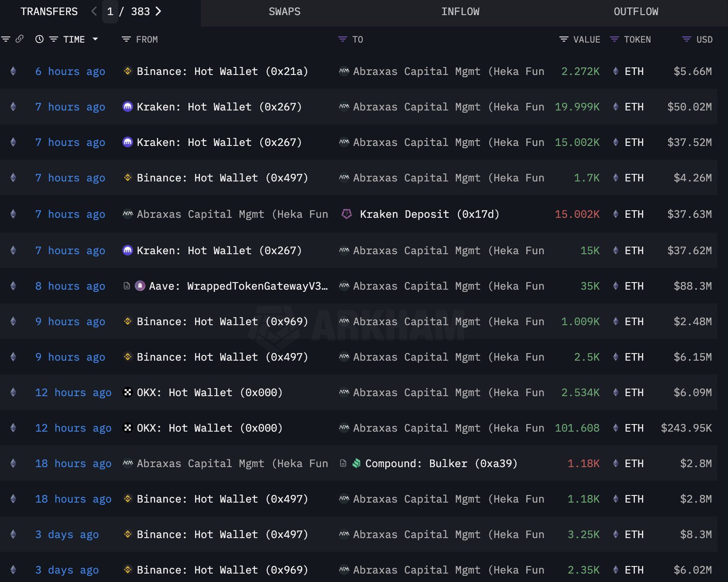Open the TIME sort dropdown arrow
Viewport: 728px width, 582px height.
[x=95, y=39]
